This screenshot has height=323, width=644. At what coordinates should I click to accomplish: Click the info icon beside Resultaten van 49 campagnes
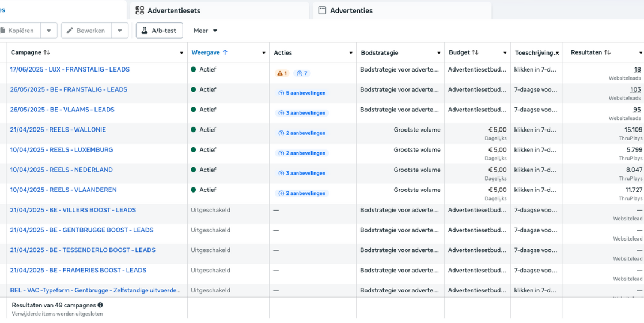click(x=100, y=305)
